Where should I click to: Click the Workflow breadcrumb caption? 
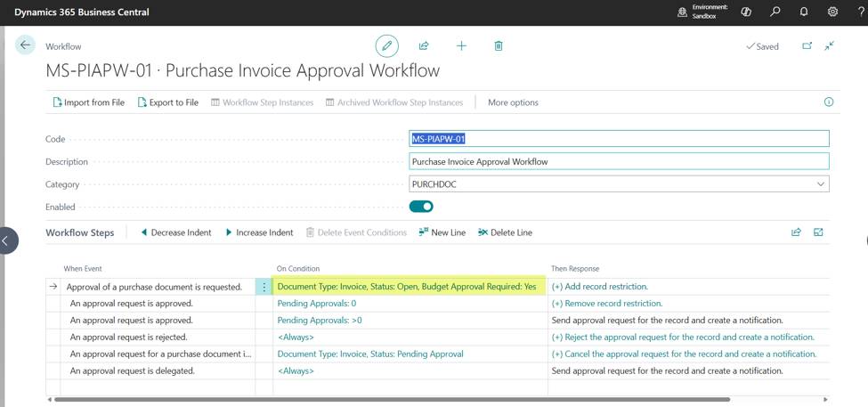coord(63,46)
